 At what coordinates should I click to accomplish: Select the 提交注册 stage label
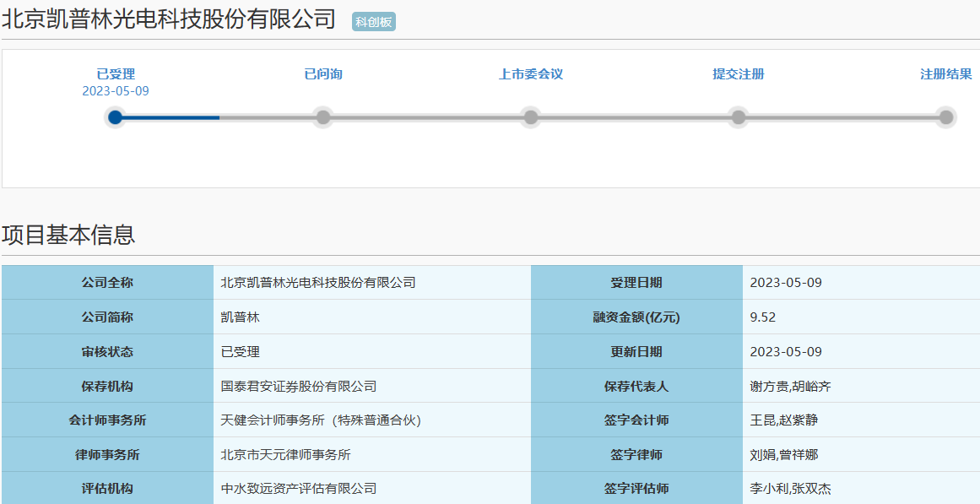tap(738, 73)
